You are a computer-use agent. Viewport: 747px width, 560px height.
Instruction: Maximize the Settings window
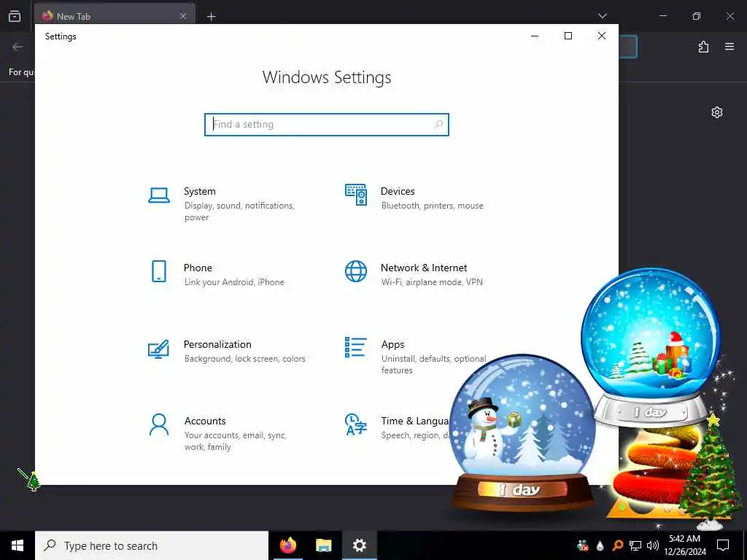click(568, 36)
